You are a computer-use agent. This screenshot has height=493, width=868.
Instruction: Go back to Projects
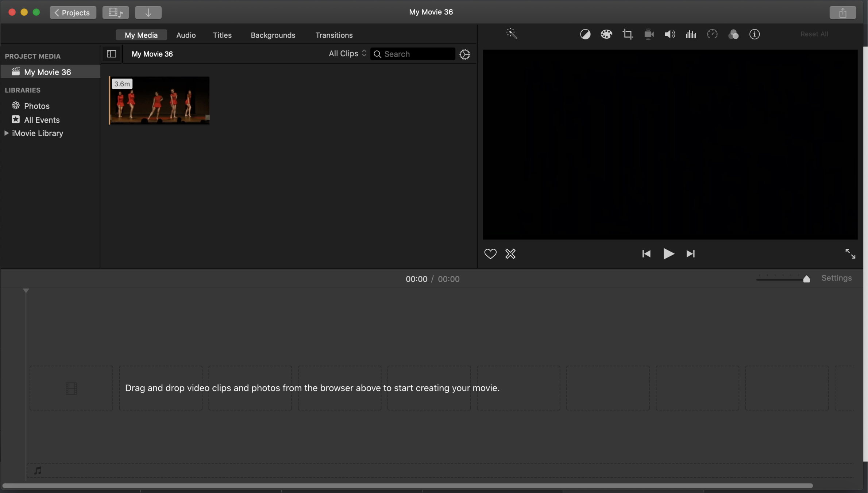click(73, 12)
